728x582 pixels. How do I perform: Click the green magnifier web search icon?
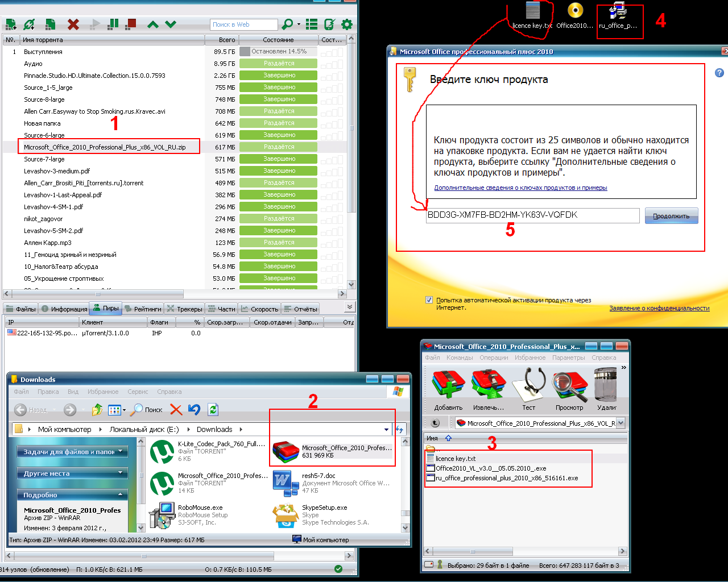click(288, 24)
